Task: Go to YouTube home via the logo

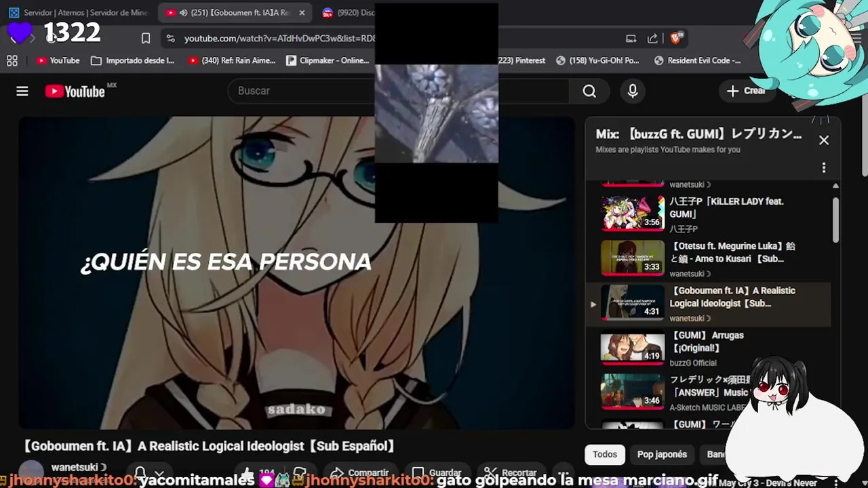Action: coord(75,91)
